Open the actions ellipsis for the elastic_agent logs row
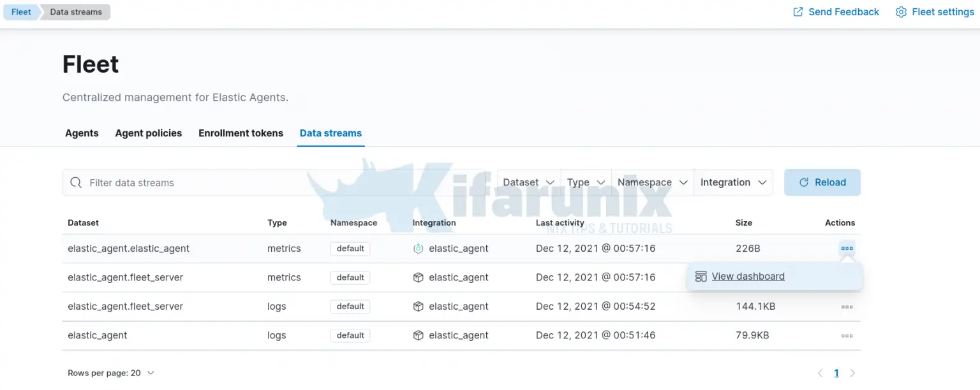Viewport: 980px width, 390px height. [x=847, y=335]
